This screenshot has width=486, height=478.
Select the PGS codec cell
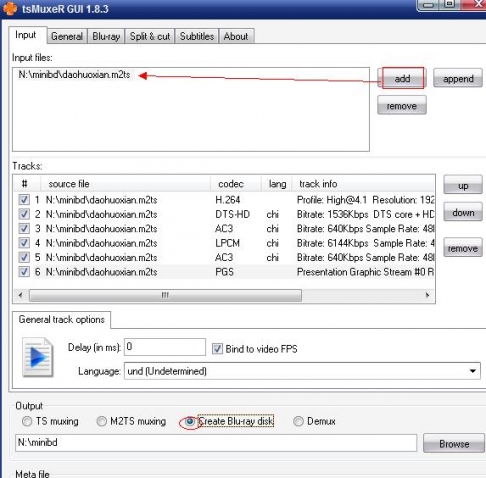(224, 272)
